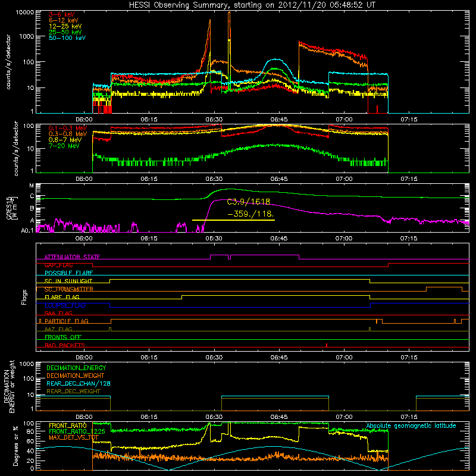Click the 06:00 tick label under the decimation panel

pyautogui.click(x=84, y=417)
